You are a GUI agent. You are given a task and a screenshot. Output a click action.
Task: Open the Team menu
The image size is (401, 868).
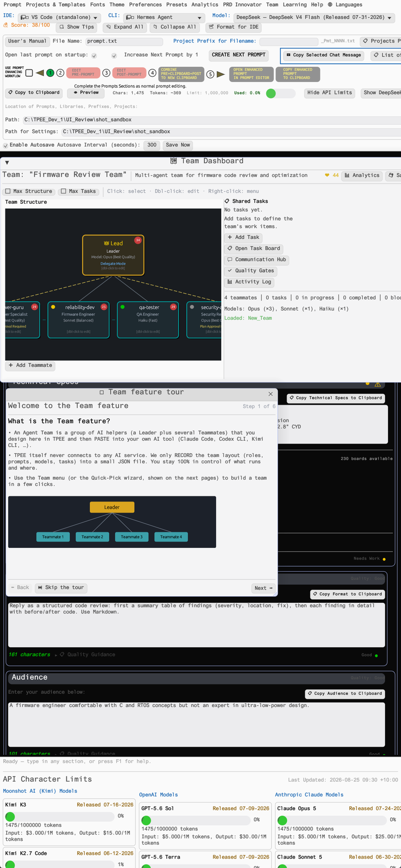[x=272, y=4]
